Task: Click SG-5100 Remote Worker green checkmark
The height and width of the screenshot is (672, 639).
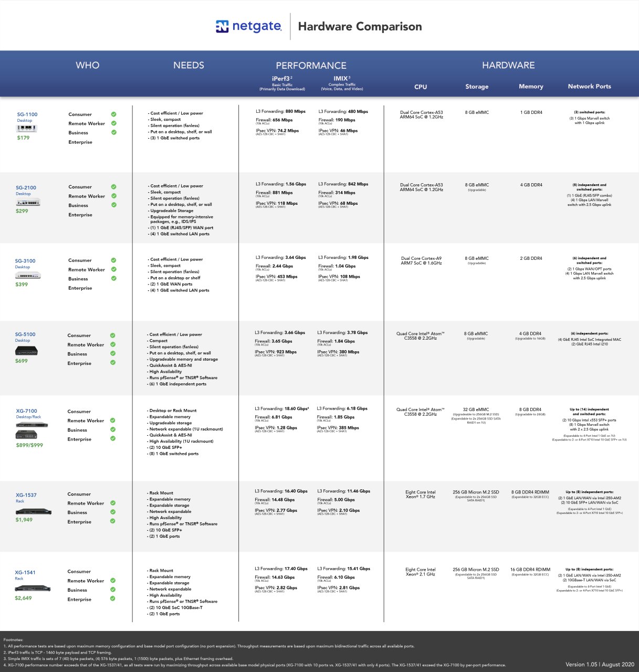Action: [113, 344]
